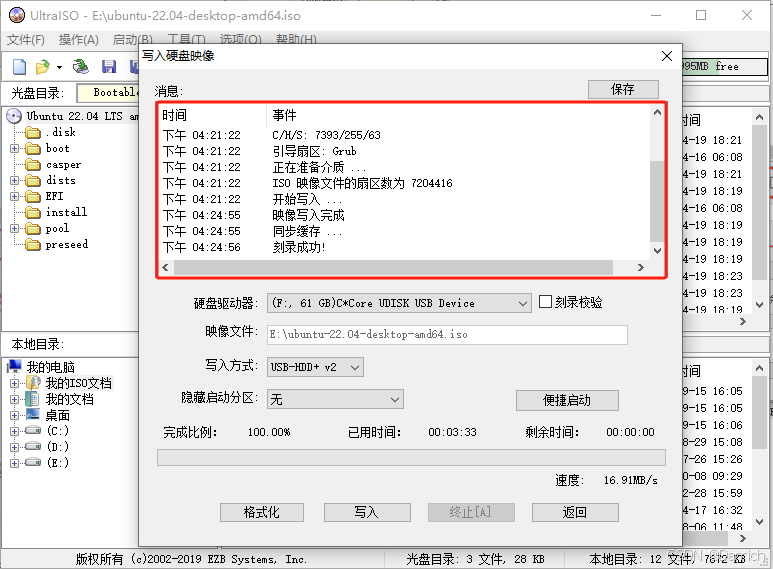Click the 我的电脑 computer icon
The image size is (773, 569).
click(x=14, y=367)
